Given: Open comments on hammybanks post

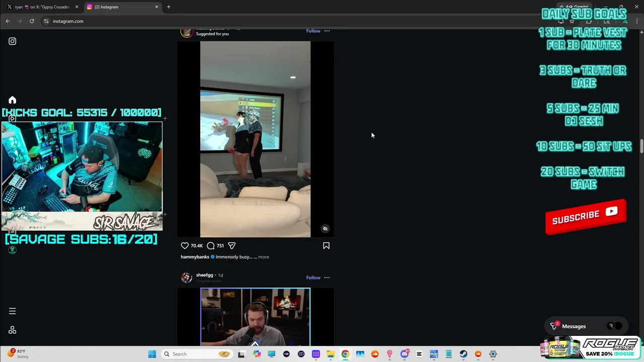Looking at the screenshot, I should (x=211, y=246).
